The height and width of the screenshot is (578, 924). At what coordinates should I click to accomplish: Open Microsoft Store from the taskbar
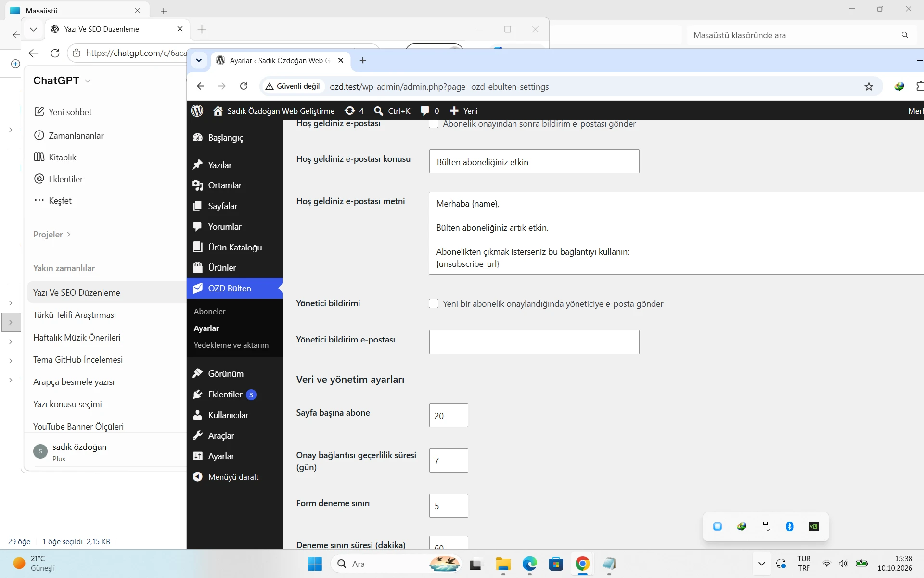556,564
